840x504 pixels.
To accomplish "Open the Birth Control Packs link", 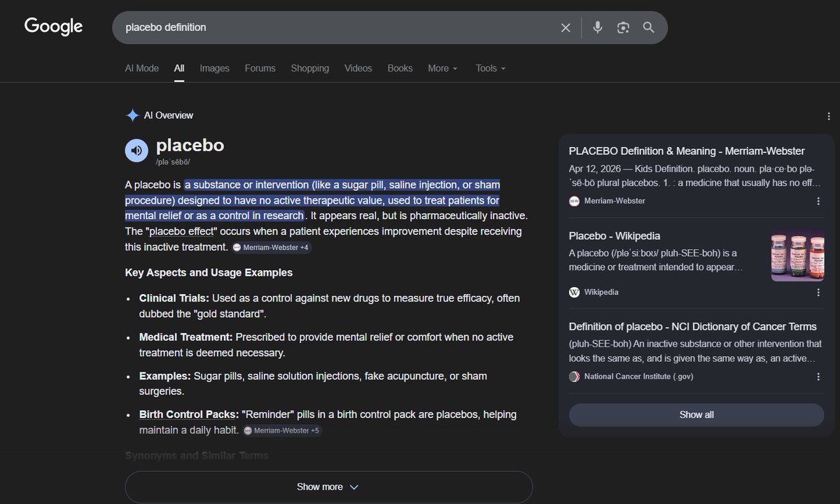I will [x=189, y=414].
